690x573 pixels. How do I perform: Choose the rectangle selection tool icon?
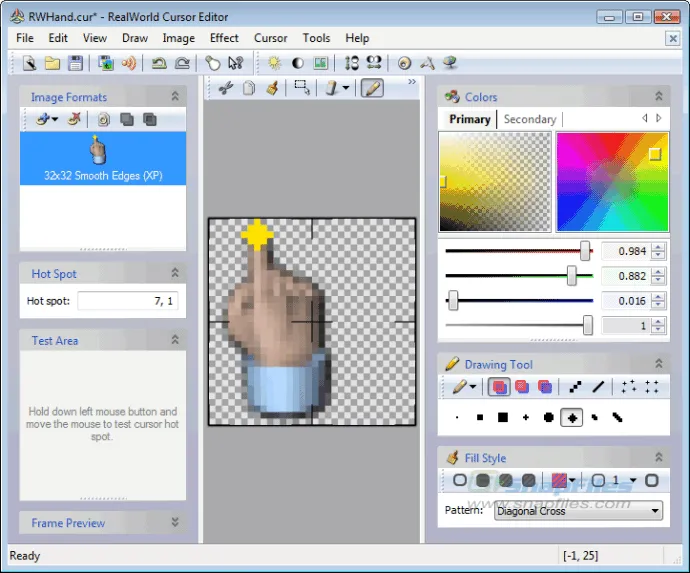point(302,88)
